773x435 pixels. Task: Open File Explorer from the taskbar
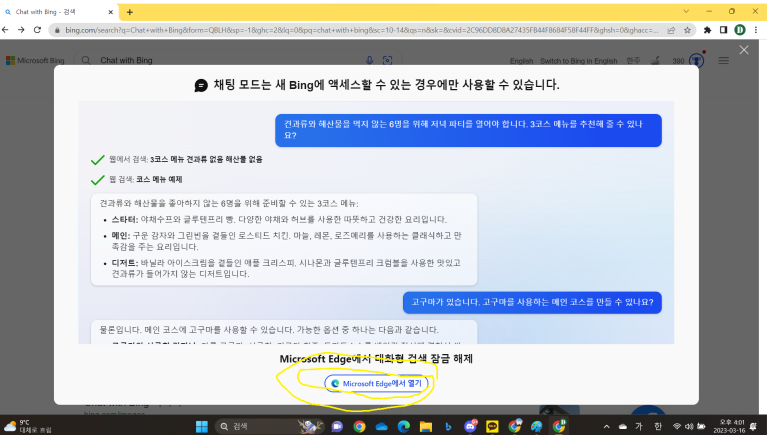(426, 426)
